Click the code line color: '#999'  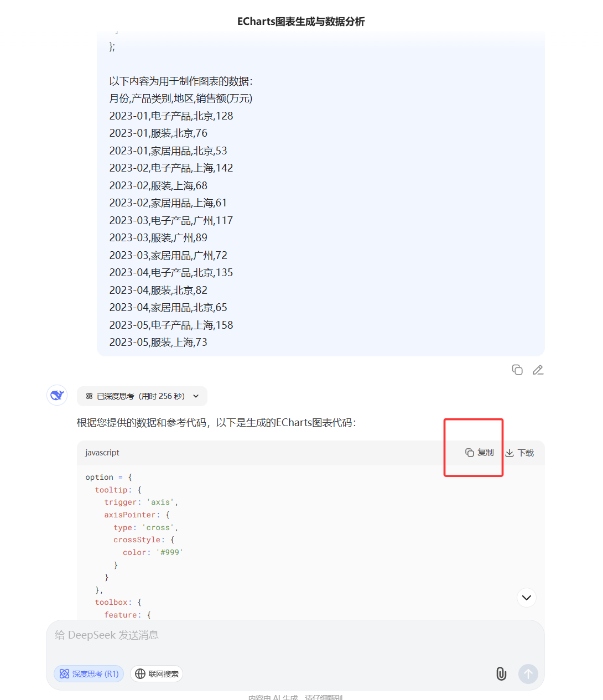pyautogui.click(x=153, y=552)
